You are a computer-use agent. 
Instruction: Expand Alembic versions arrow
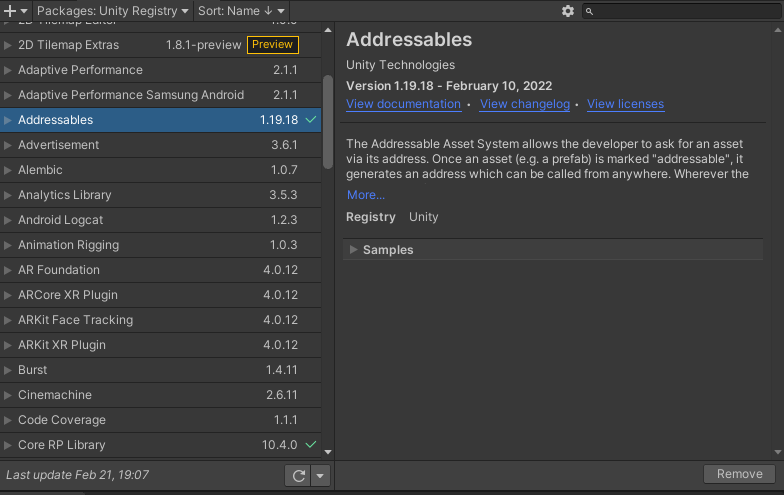8,170
